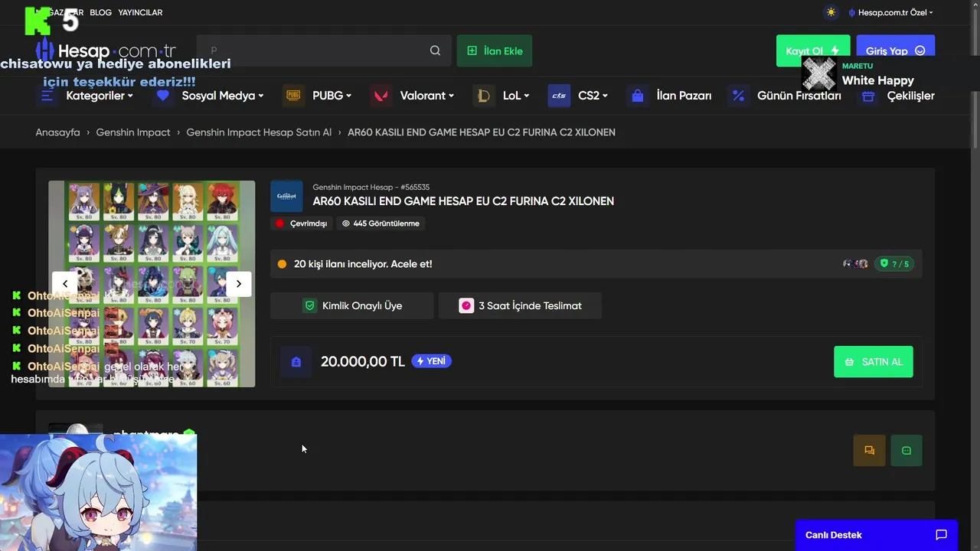This screenshot has height=551, width=980.
Task: Click the İlan Ekle button
Action: pos(495,51)
